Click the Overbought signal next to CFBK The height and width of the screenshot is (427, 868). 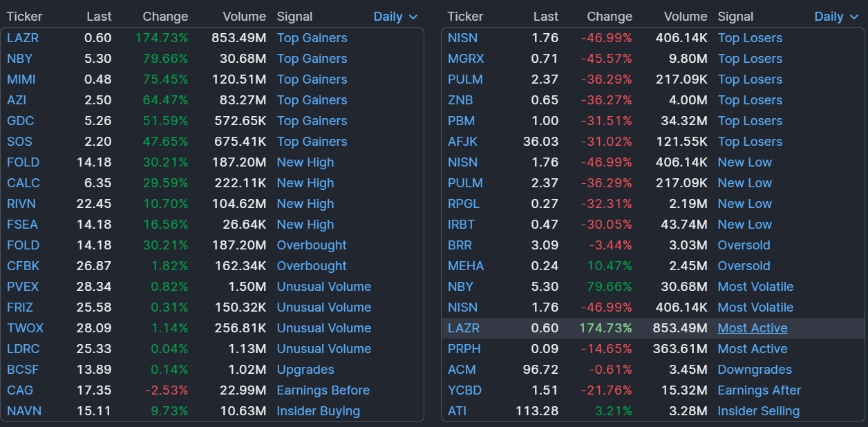click(x=312, y=266)
